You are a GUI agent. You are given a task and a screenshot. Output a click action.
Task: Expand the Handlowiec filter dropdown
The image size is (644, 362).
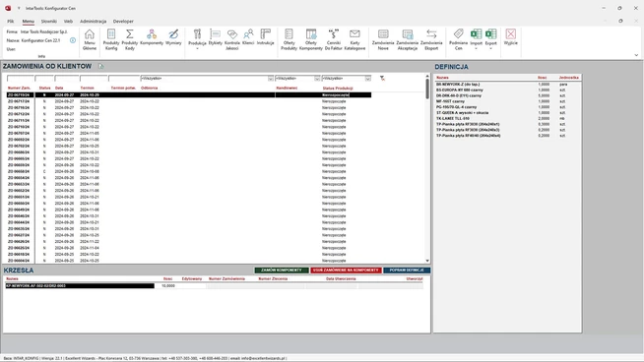coord(317,78)
